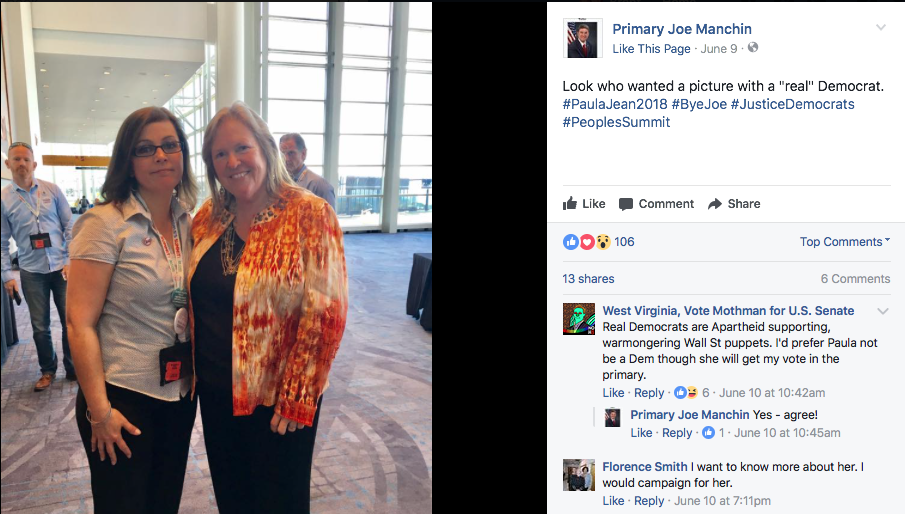Reply to Florence Smith's comment
The width and height of the screenshot is (905, 514).
(x=649, y=501)
